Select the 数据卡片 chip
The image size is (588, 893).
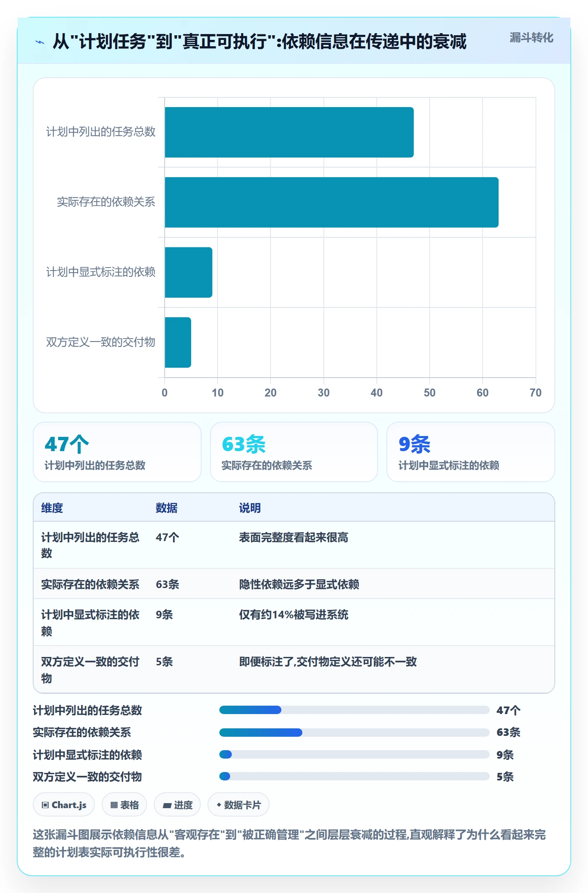(239, 805)
